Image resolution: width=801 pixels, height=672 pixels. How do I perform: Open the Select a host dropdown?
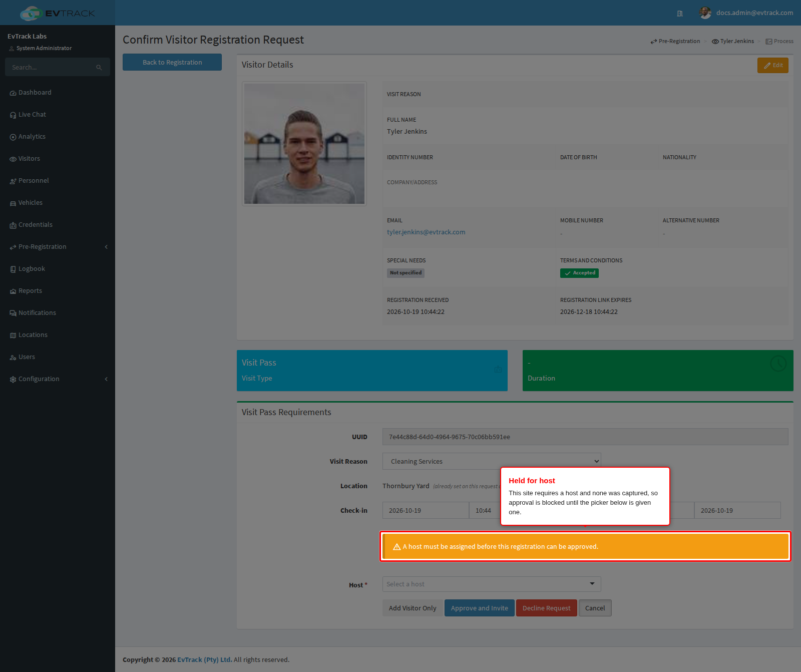click(492, 584)
